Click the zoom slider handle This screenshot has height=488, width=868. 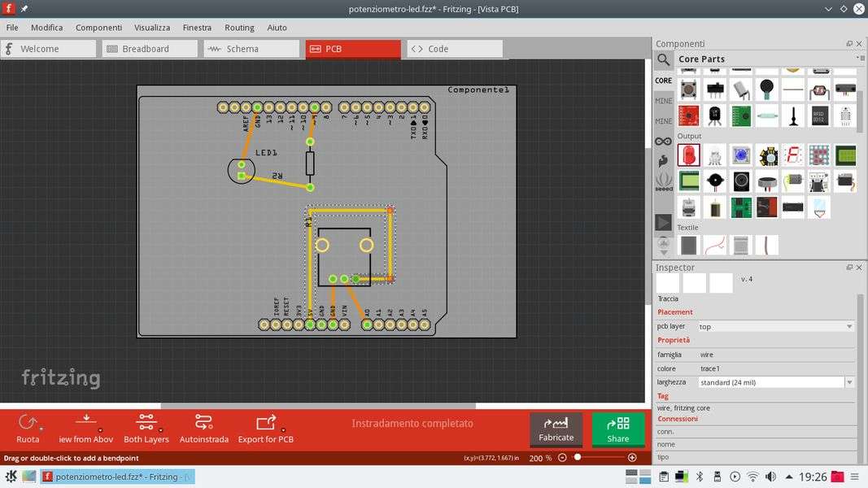tap(578, 458)
